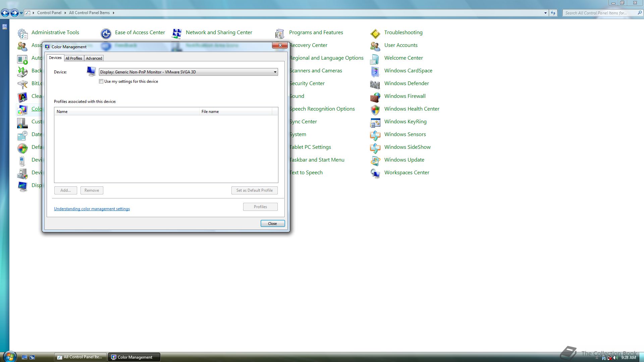This screenshot has width=644, height=362.
Task: Enable Use my settings for this device
Action: pyautogui.click(x=101, y=81)
